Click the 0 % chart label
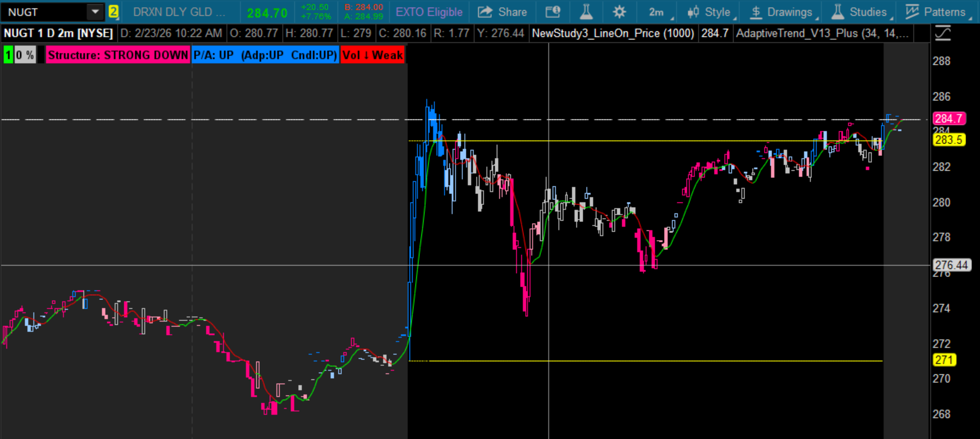 (x=25, y=55)
